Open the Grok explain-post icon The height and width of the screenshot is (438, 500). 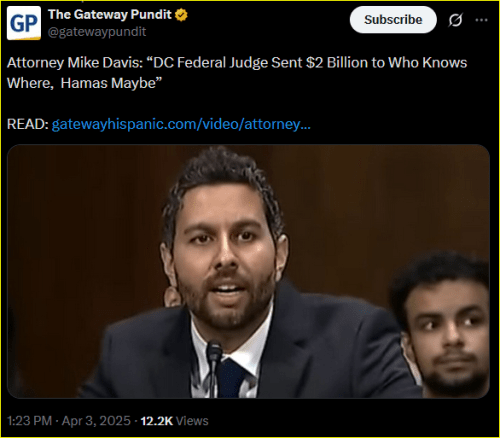(x=455, y=20)
